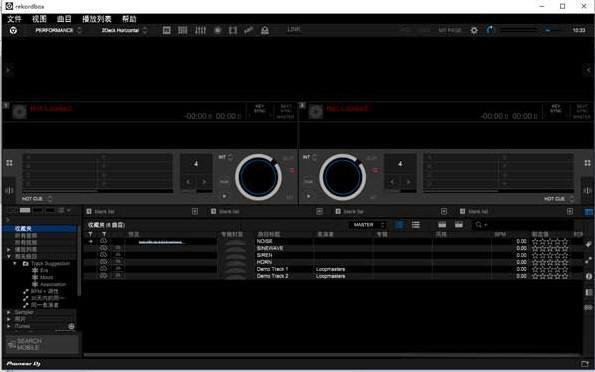Click the Pioneer DJ logo in status bar
This screenshot has height=372, width=595.
point(24,364)
